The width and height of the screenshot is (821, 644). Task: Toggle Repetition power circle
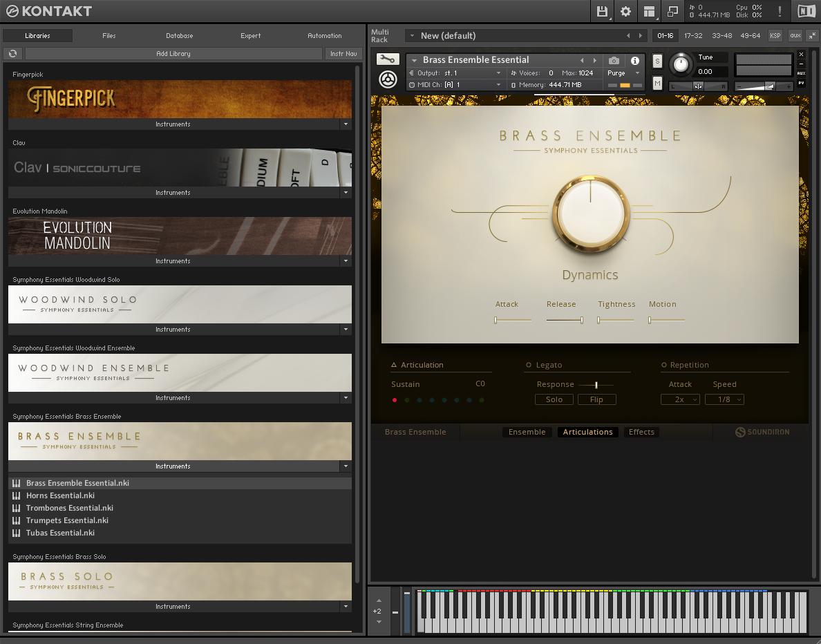pyautogui.click(x=664, y=365)
